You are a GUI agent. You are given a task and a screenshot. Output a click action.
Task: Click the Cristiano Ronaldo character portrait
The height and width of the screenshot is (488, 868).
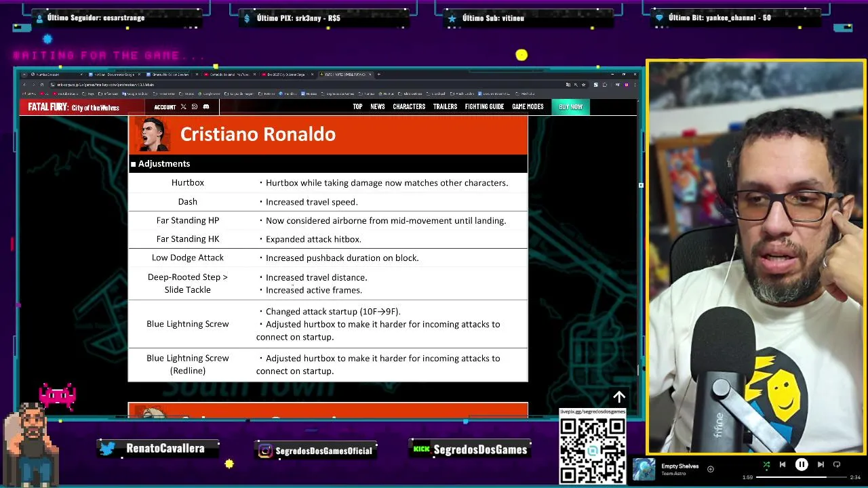tap(153, 134)
